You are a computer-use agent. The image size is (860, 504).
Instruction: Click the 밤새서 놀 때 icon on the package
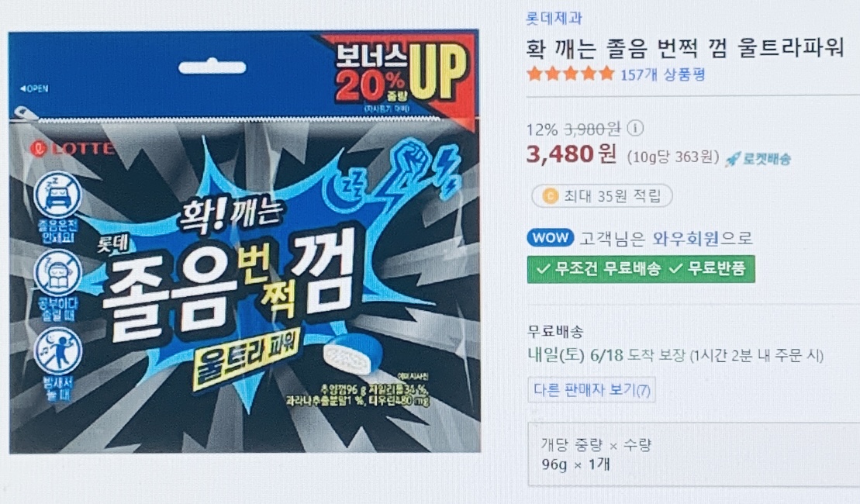click(x=58, y=351)
